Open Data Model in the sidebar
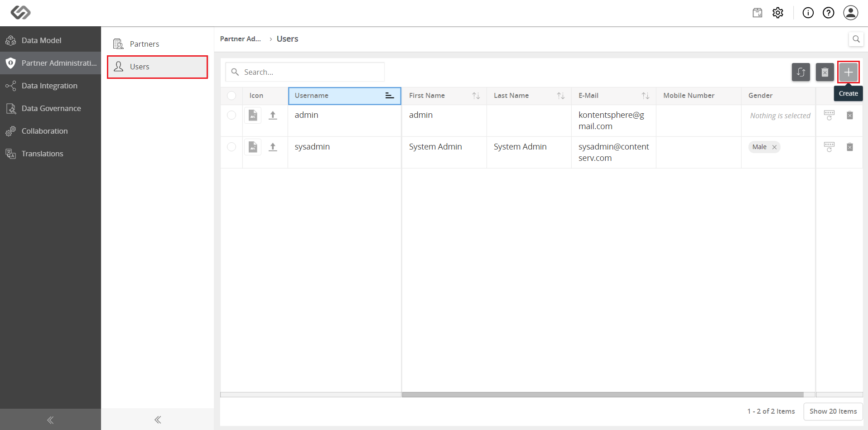The width and height of the screenshot is (868, 430). (50, 40)
